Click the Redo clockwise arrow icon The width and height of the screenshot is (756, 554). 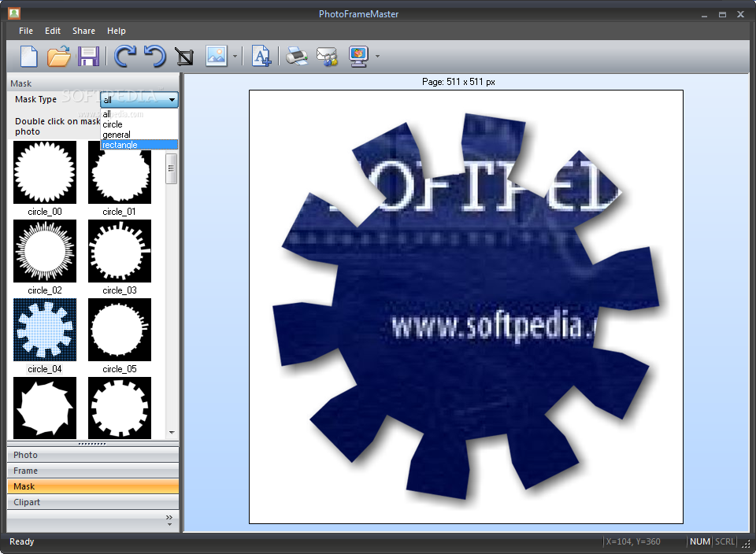125,56
